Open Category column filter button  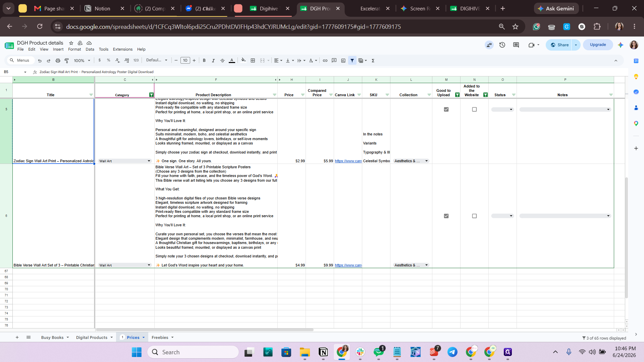click(x=151, y=95)
